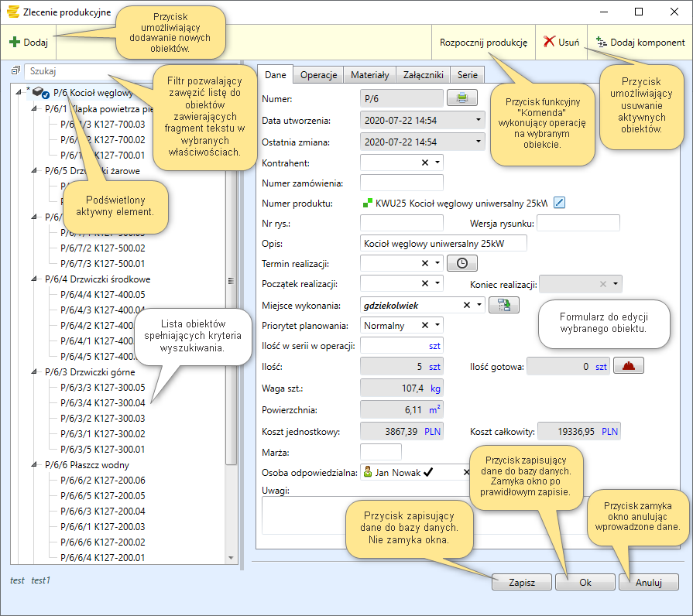Click the red helmet icon by Ilość gotowa
Viewport: 693px width, 616px height.
click(x=629, y=367)
